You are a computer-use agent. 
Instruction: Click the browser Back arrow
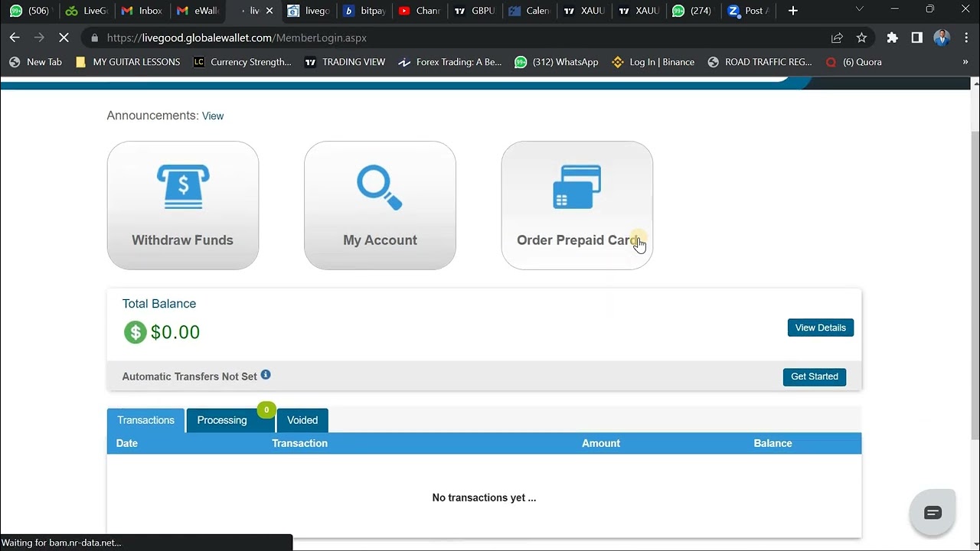15,37
